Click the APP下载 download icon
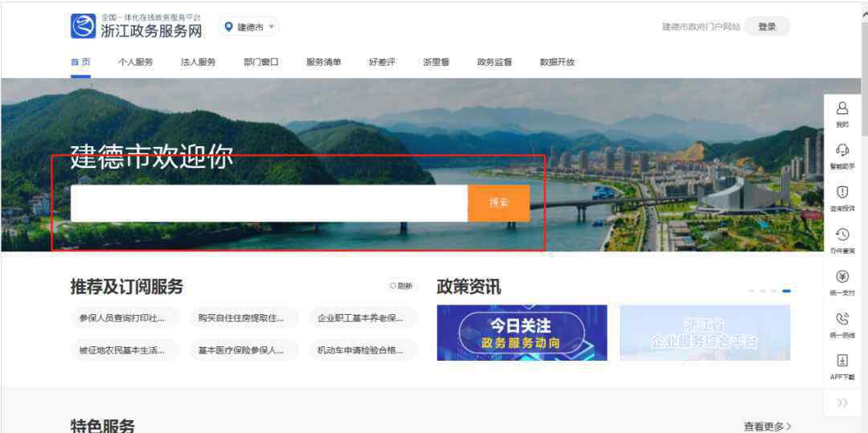The height and width of the screenshot is (433, 868). click(842, 361)
